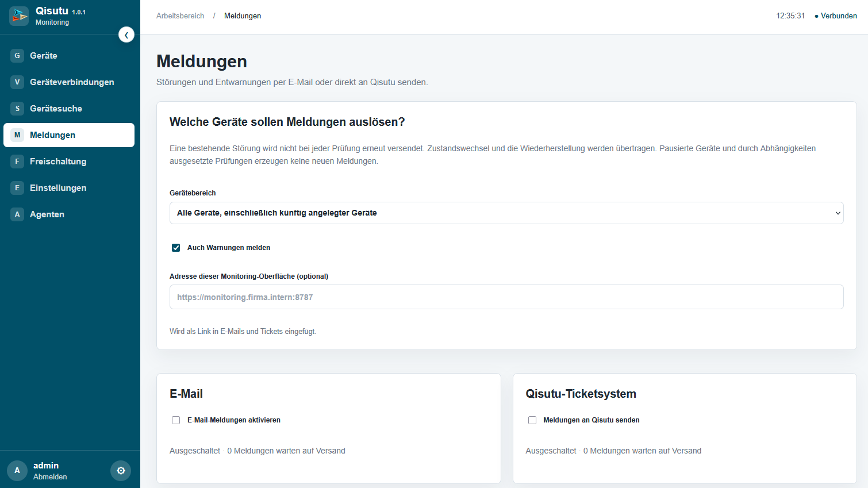Click the E-Mail card heading
868x488 pixels.
[x=186, y=394]
